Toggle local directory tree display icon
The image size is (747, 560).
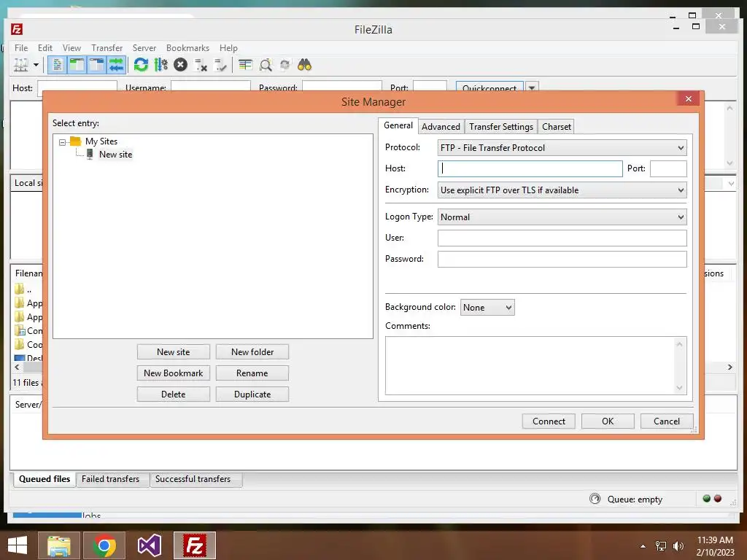(x=77, y=65)
